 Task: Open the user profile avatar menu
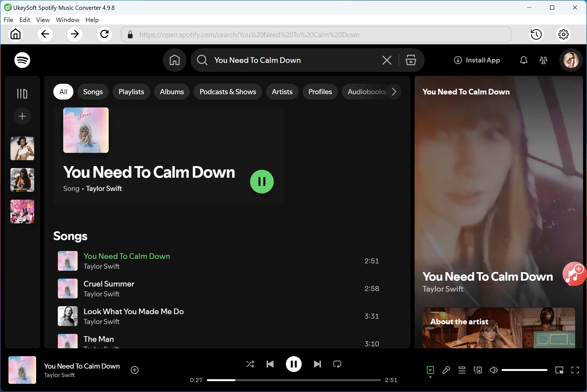pyautogui.click(x=571, y=60)
